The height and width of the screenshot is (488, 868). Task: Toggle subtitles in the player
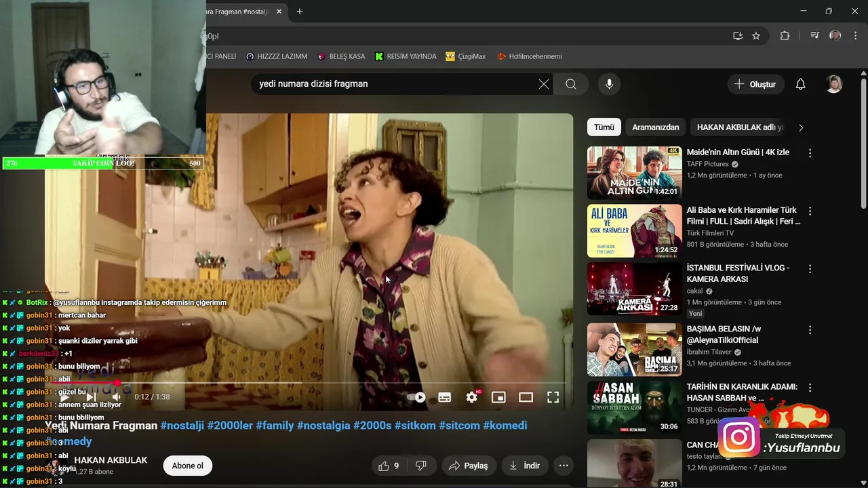pos(445,397)
